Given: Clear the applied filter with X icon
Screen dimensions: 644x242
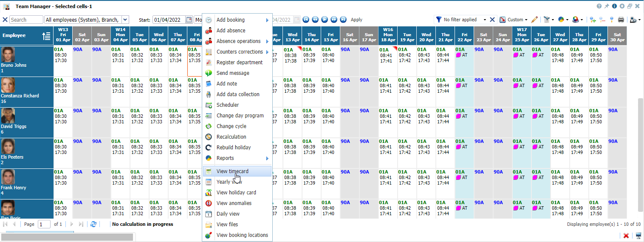Looking at the screenshot, I should (492, 20).
